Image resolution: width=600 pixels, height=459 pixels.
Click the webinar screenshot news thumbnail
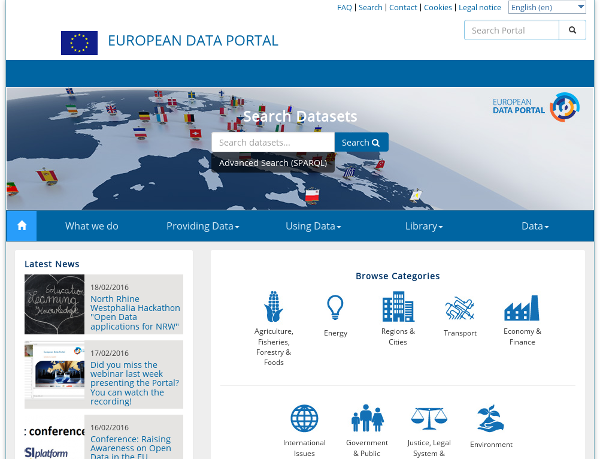54,371
